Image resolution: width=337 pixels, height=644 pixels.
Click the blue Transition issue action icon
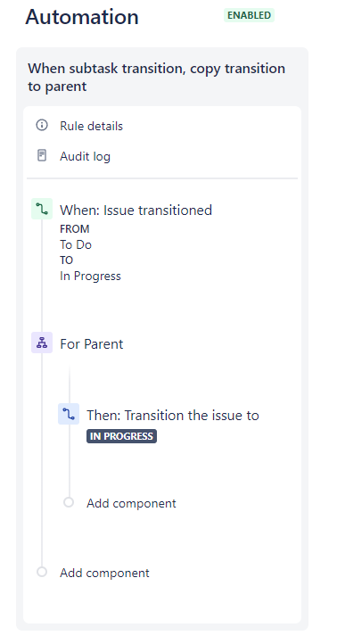pos(69,414)
